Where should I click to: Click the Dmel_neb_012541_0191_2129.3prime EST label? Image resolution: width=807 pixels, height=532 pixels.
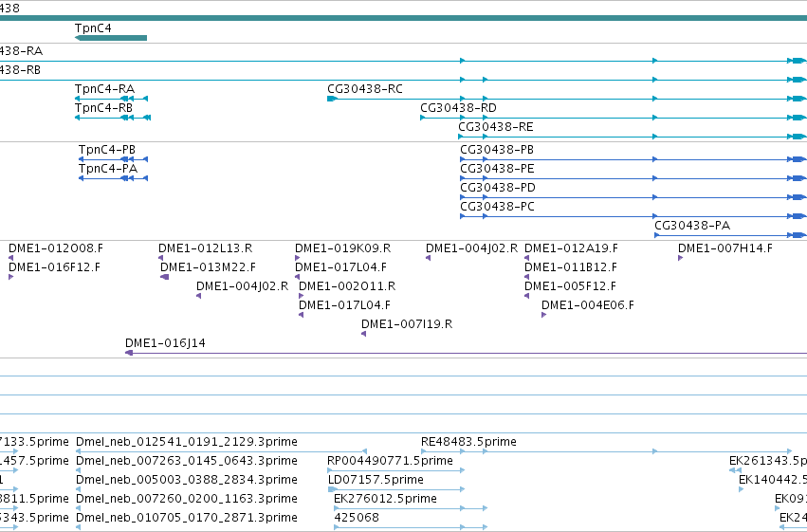pos(186,442)
